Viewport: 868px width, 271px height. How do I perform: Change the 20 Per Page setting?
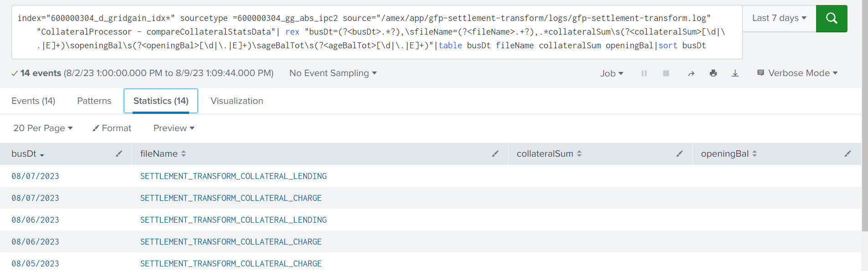43,128
